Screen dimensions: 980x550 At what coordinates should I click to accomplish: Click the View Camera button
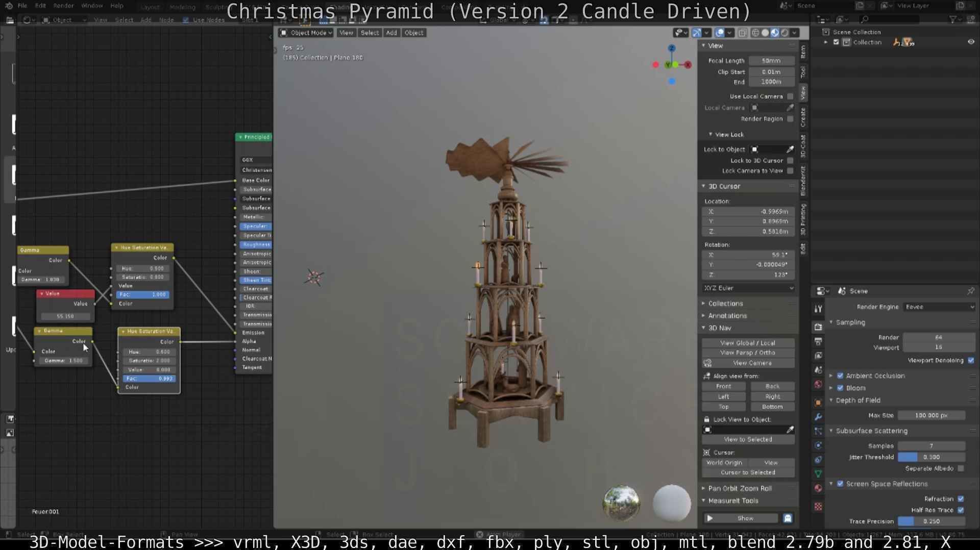(752, 363)
